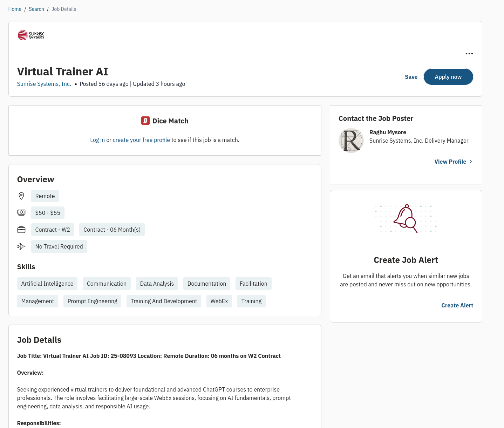Click the money icon beside $50 - $55
Image resolution: width=504 pixels, height=428 pixels.
click(x=21, y=213)
